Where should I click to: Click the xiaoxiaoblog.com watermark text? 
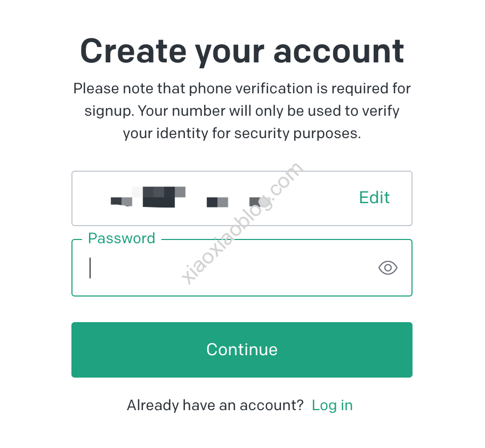[242, 222]
